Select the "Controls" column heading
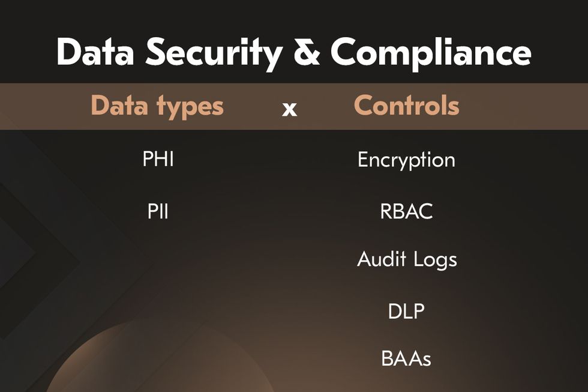Viewport: 588px width, 392px height. (406, 106)
